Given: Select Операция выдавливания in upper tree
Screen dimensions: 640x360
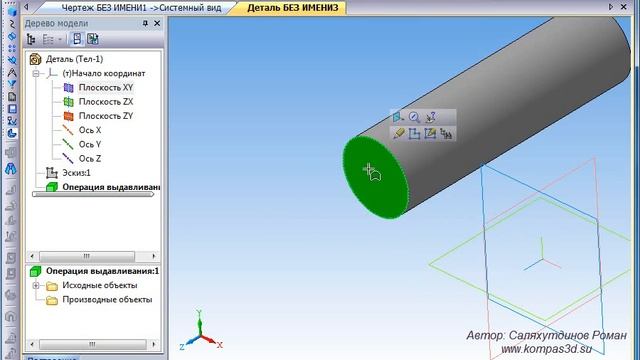Looking at the screenshot, I should click(111, 187).
